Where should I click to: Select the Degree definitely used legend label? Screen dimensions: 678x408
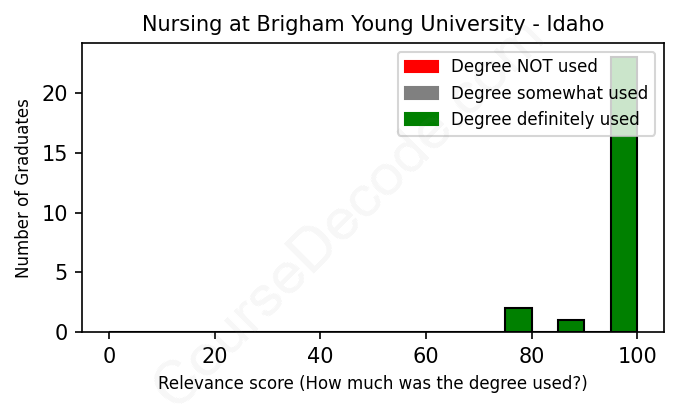pyautogui.click(x=545, y=120)
